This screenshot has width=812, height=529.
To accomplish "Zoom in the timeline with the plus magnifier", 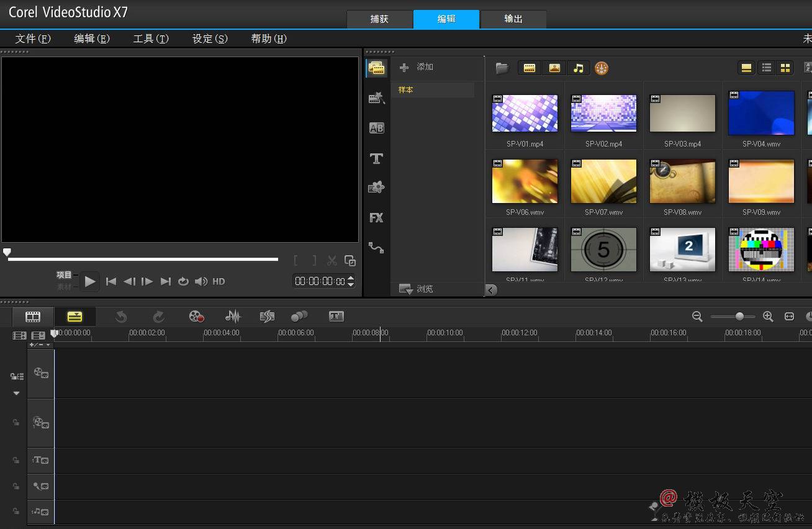I will [x=768, y=317].
